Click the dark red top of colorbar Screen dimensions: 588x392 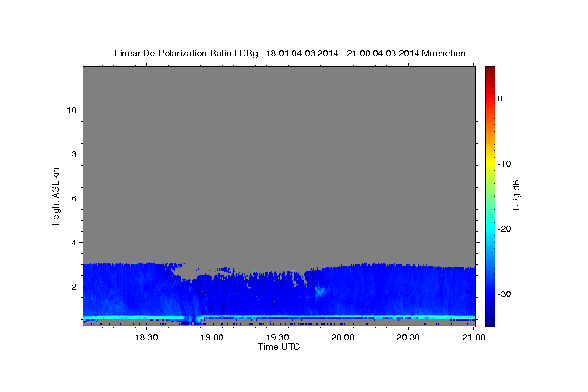pos(490,70)
